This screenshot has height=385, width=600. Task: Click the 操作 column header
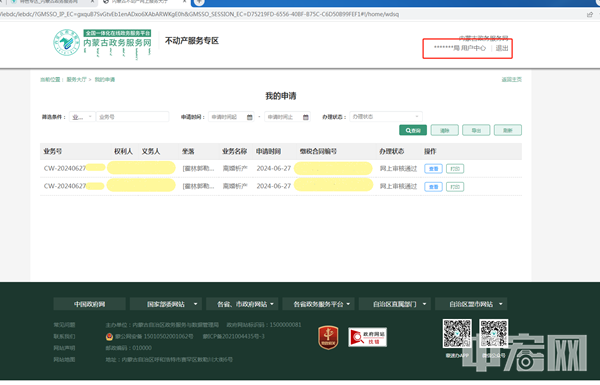coord(430,152)
